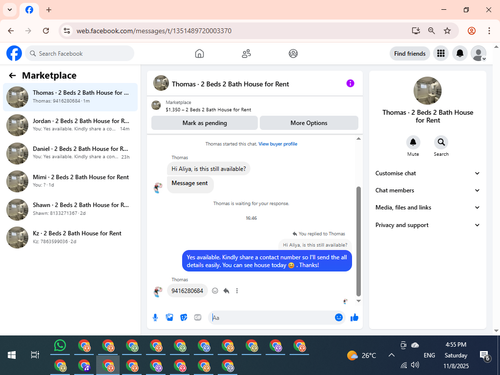The image size is (500, 375).
Task: Choose a GIF icon in composer
Action: [198, 317]
